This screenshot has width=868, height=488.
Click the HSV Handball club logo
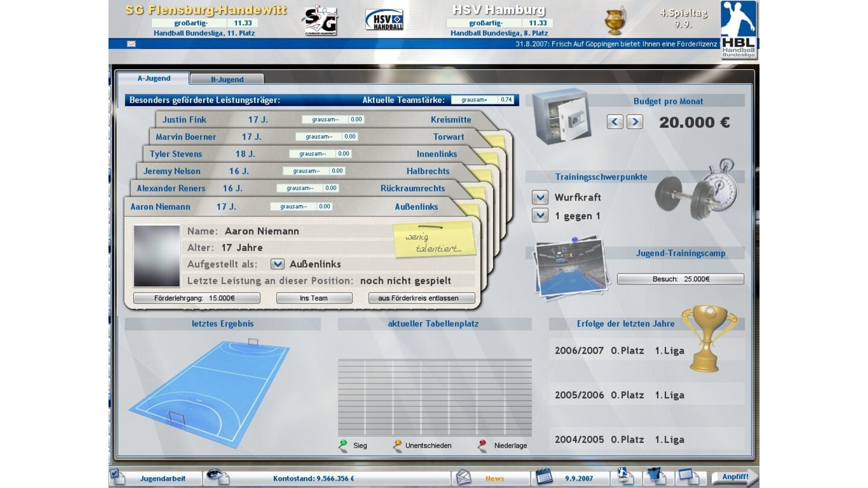click(385, 20)
